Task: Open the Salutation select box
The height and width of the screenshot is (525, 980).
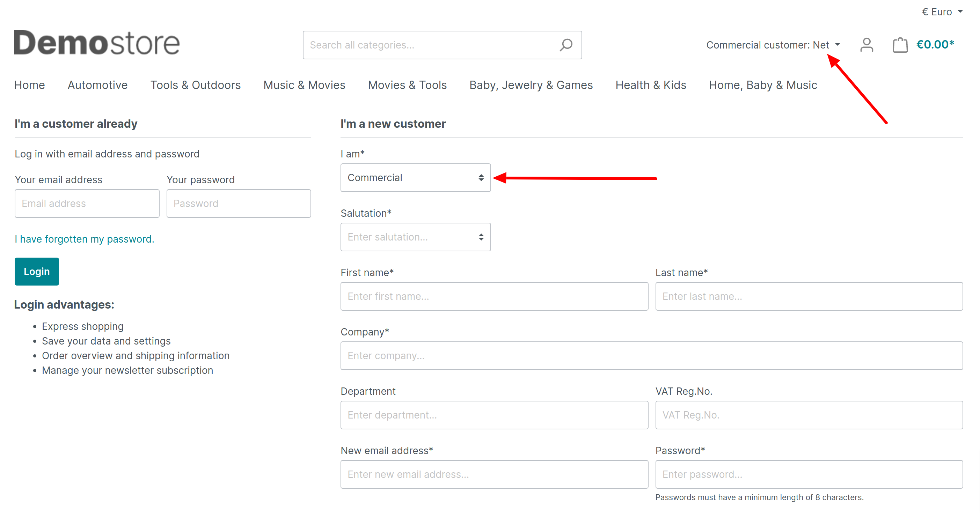Action: [416, 237]
